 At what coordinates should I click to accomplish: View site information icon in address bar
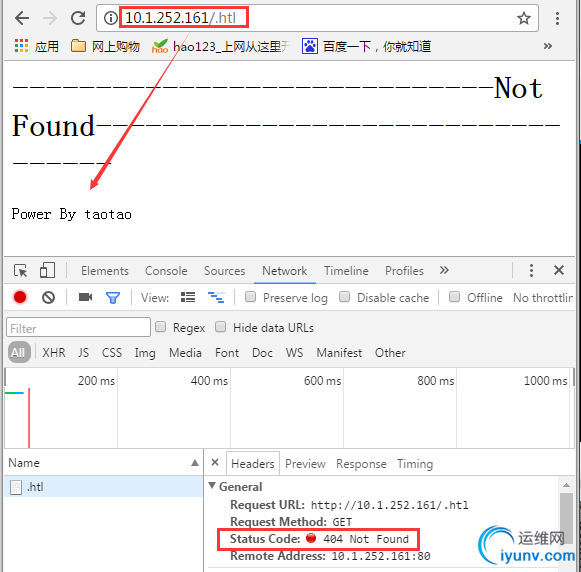pyautogui.click(x=110, y=18)
